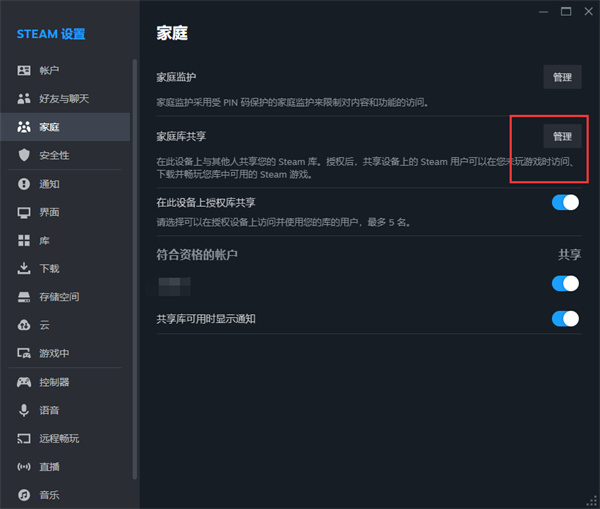Go to 直播 settings

(x=65, y=467)
